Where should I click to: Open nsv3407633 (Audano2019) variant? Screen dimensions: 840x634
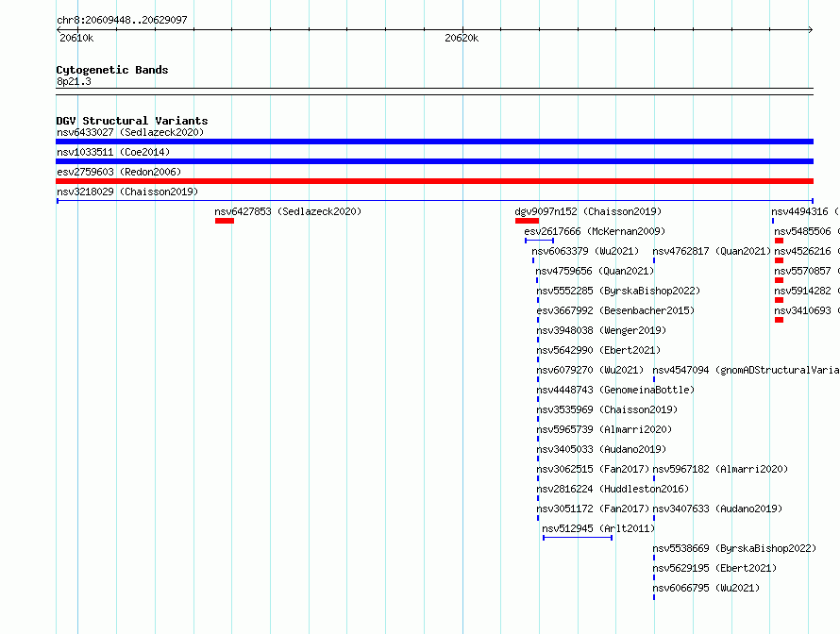[x=717, y=509]
